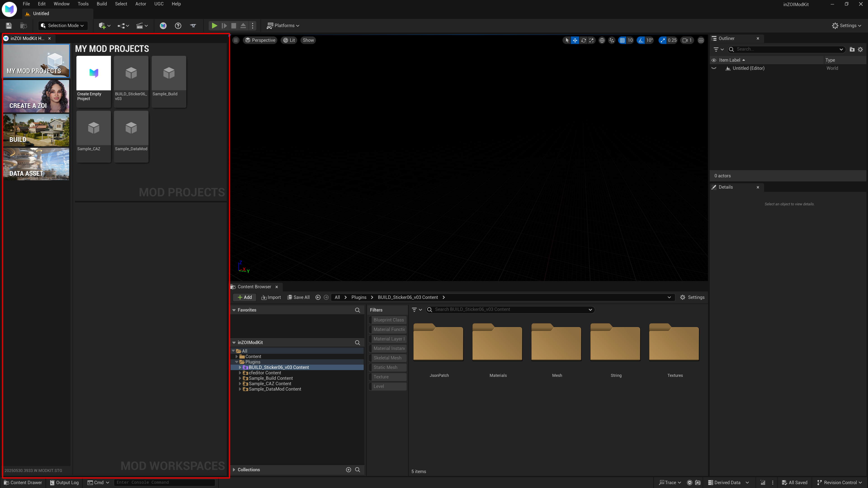Open the DATA ASSET category tile

(36, 164)
